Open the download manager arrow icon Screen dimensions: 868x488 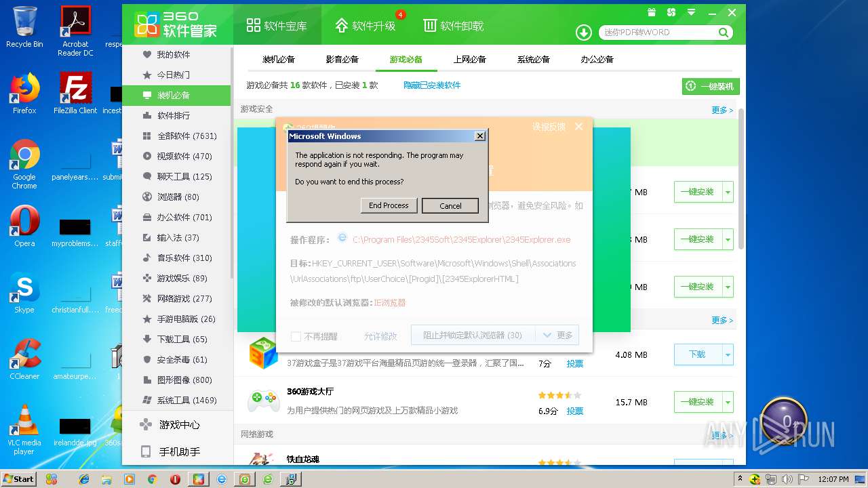coord(583,33)
